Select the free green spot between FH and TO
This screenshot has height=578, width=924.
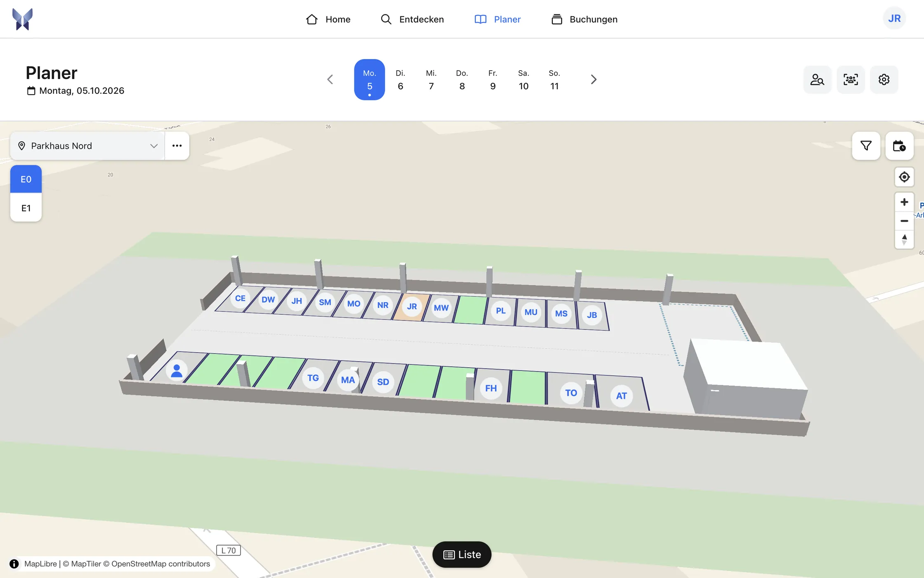coord(528,387)
